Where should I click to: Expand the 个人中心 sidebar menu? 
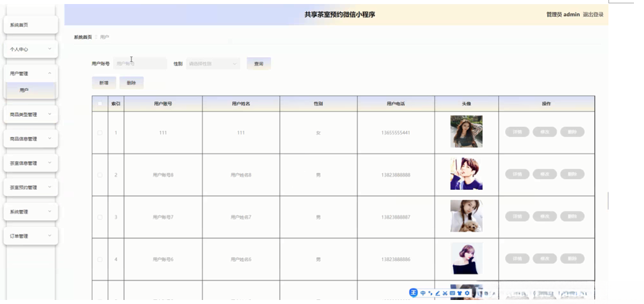31,49
